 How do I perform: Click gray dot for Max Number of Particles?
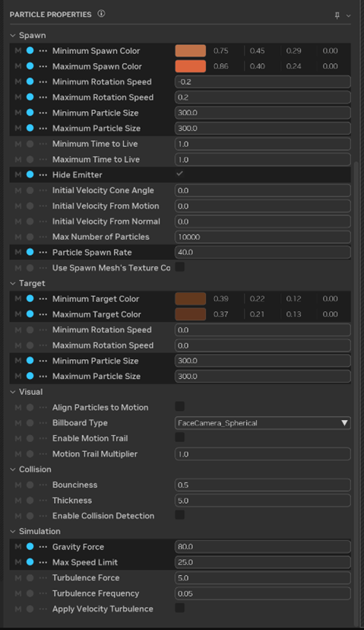tap(30, 237)
